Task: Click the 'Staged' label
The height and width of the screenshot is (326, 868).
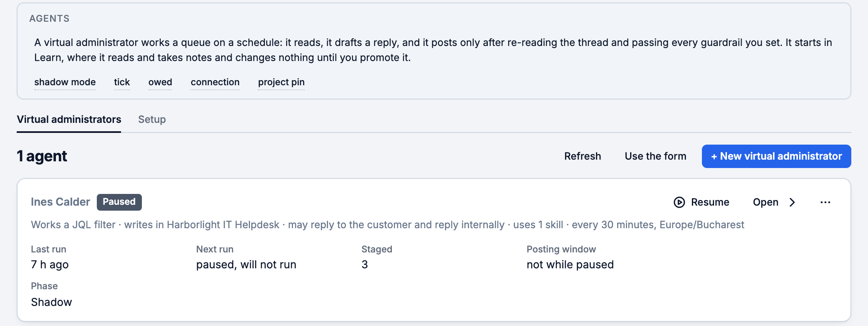Action: (x=377, y=250)
